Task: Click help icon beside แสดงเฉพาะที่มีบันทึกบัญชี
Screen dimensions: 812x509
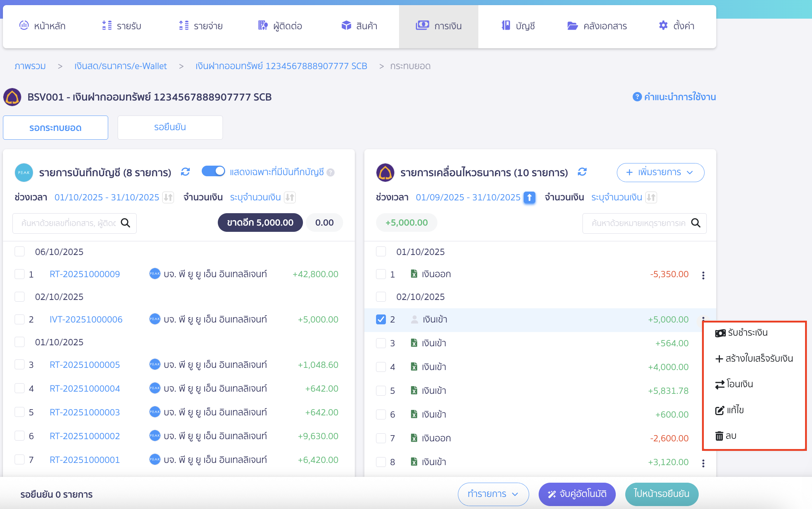Action: (x=331, y=172)
